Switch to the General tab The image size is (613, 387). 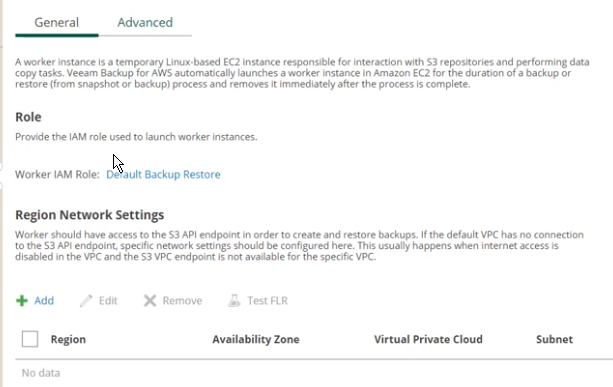coord(57,22)
